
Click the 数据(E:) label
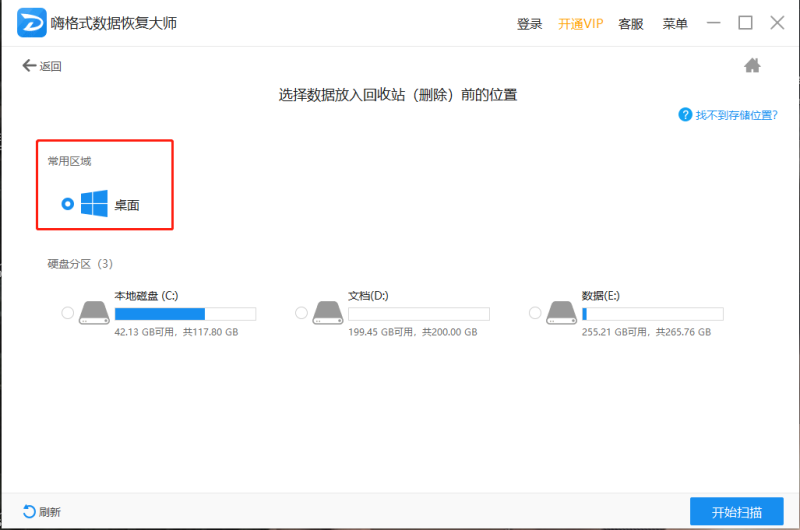(601, 296)
